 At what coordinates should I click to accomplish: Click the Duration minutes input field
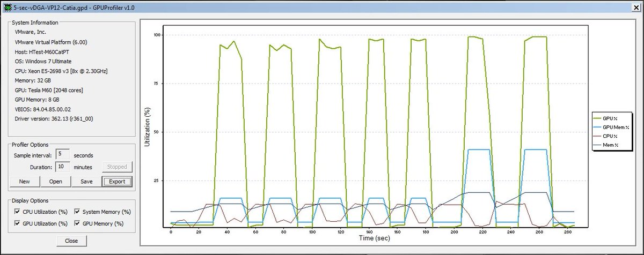click(63, 167)
